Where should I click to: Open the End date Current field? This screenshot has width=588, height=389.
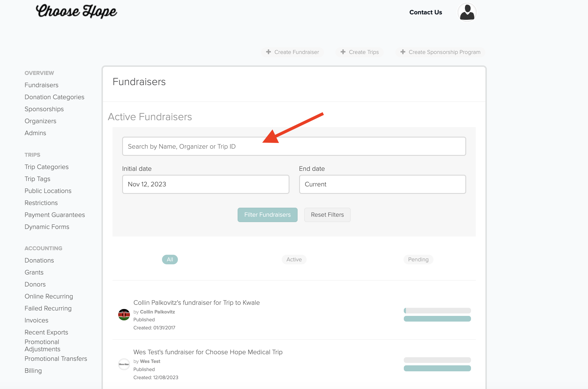pos(382,184)
